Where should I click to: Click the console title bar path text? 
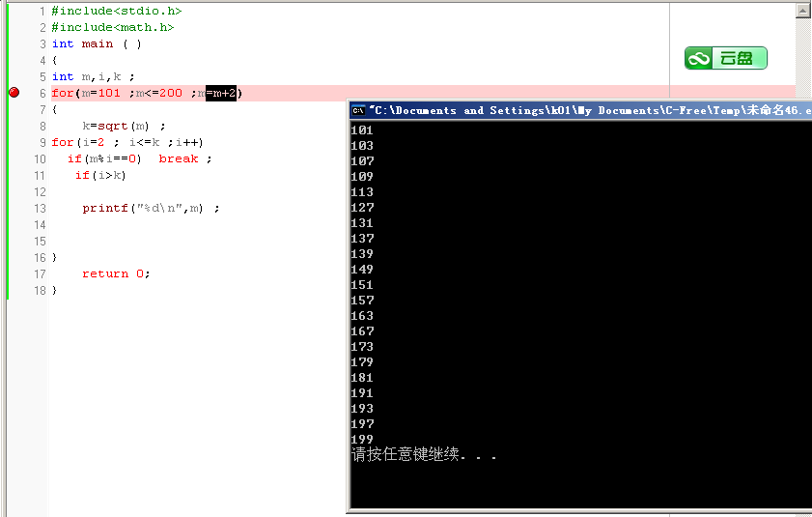click(590, 110)
